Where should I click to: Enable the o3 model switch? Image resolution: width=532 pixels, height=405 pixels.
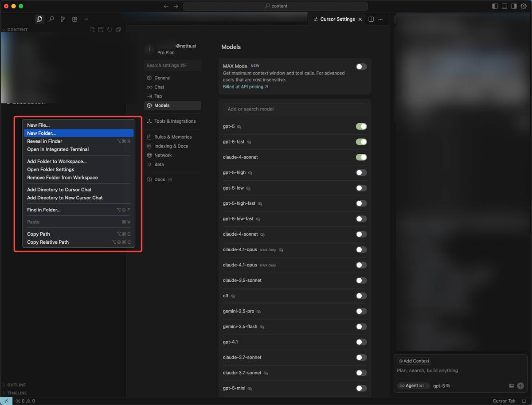pos(361,296)
